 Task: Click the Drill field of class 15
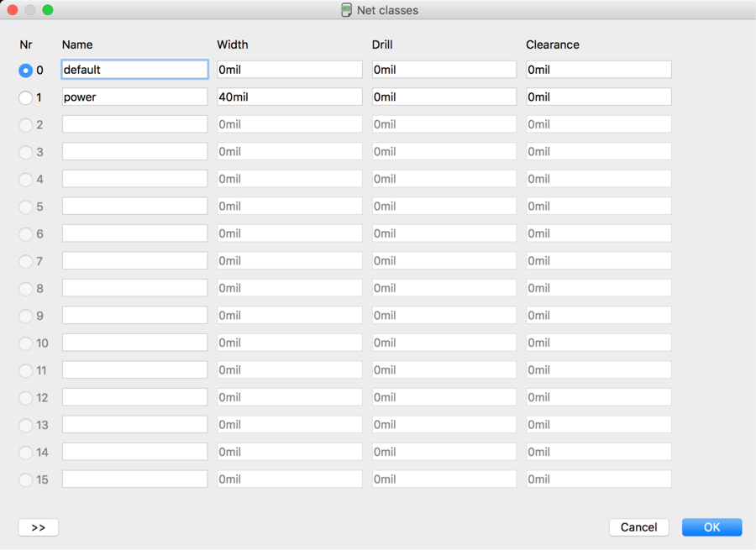click(444, 479)
